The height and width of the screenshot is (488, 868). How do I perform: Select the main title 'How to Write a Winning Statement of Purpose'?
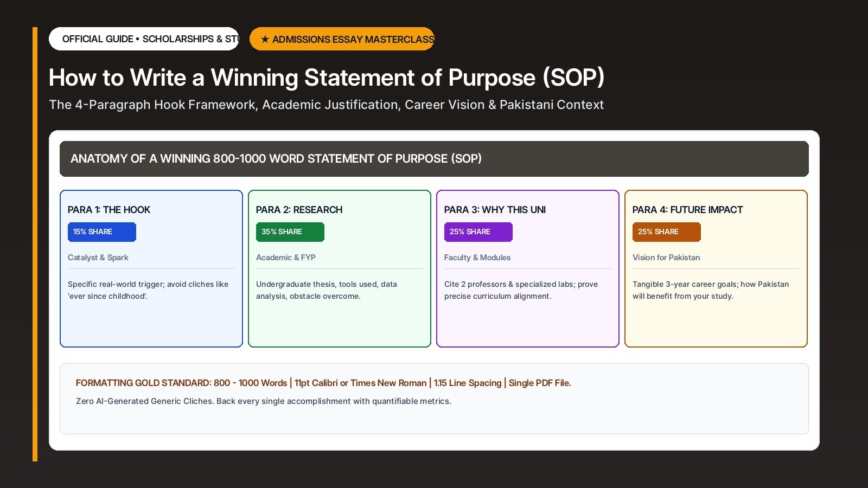click(327, 78)
